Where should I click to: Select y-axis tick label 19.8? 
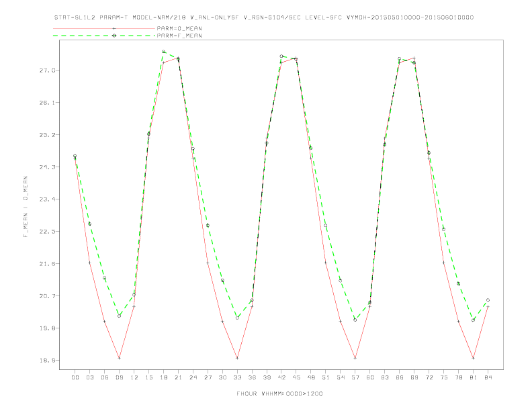click(47, 328)
